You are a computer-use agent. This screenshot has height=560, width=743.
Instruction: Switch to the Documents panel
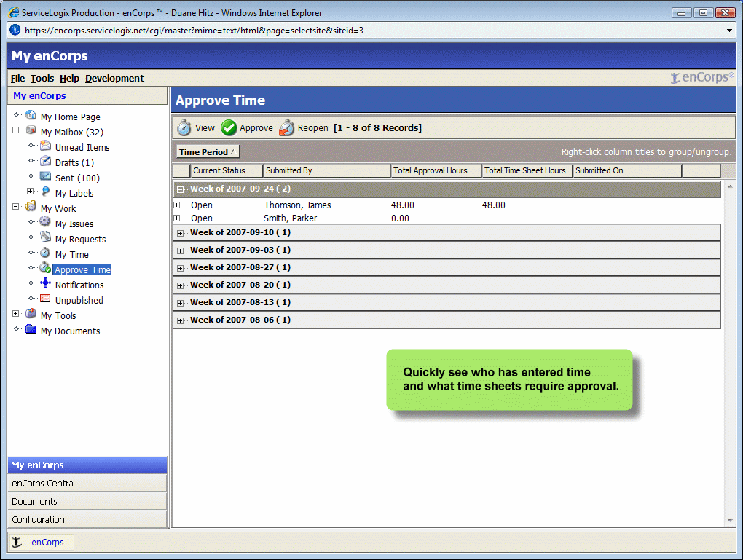coord(87,501)
